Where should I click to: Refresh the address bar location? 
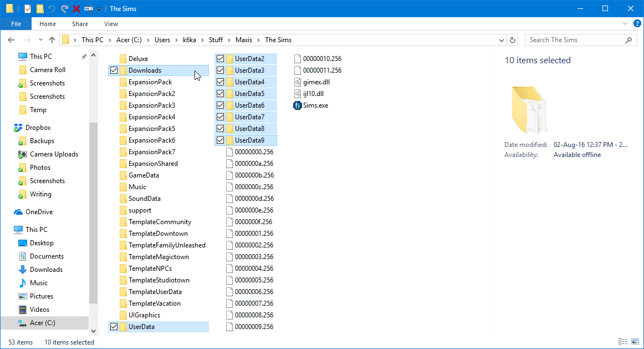[513, 40]
